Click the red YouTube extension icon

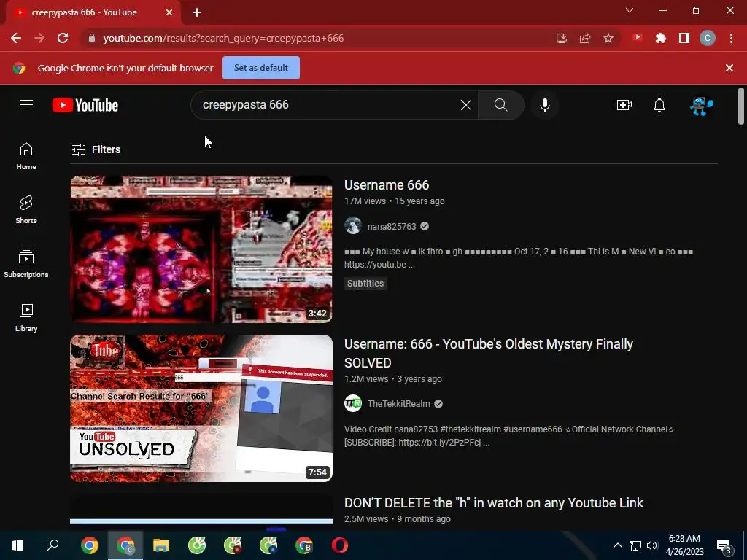point(638,38)
